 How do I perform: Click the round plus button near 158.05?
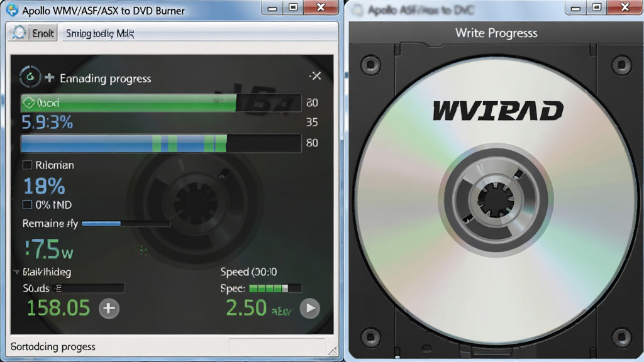pos(109,308)
